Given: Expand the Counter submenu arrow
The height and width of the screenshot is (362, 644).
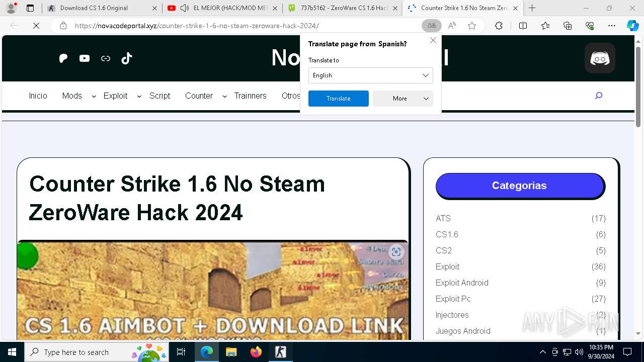Looking at the screenshot, I should [x=224, y=97].
